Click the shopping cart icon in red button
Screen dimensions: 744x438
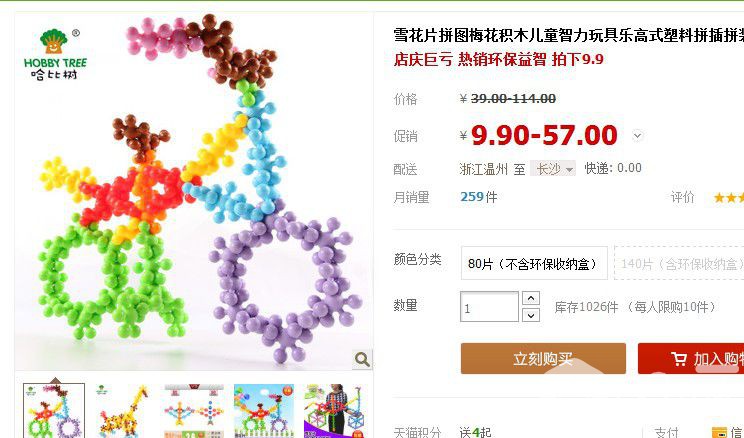point(679,359)
